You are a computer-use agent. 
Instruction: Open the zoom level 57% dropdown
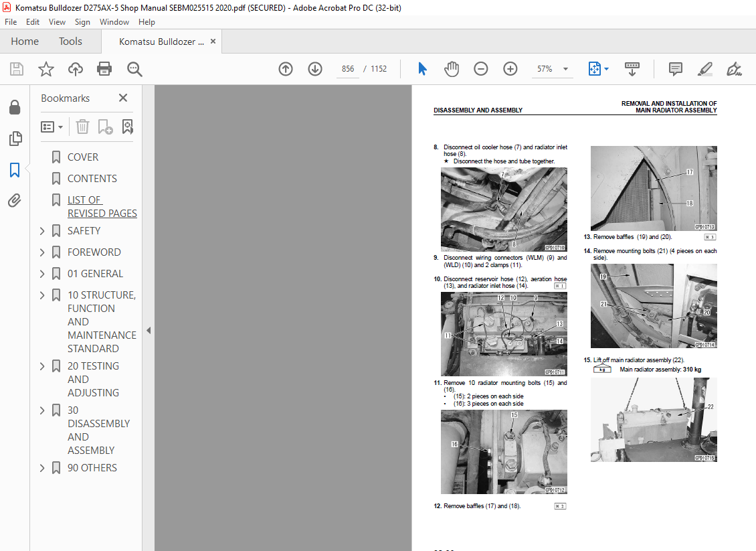[x=565, y=69]
